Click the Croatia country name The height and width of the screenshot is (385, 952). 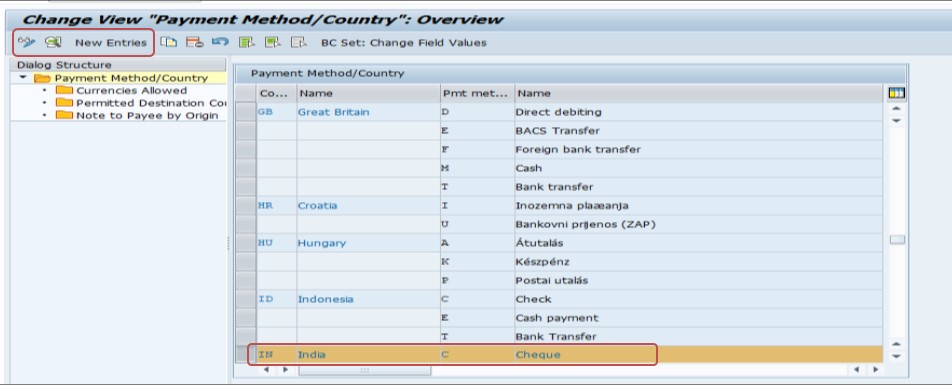pyautogui.click(x=318, y=206)
